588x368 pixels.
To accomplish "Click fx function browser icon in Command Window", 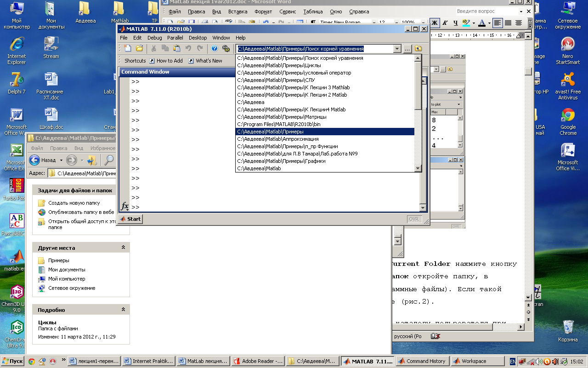I will [x=124, y=206].
